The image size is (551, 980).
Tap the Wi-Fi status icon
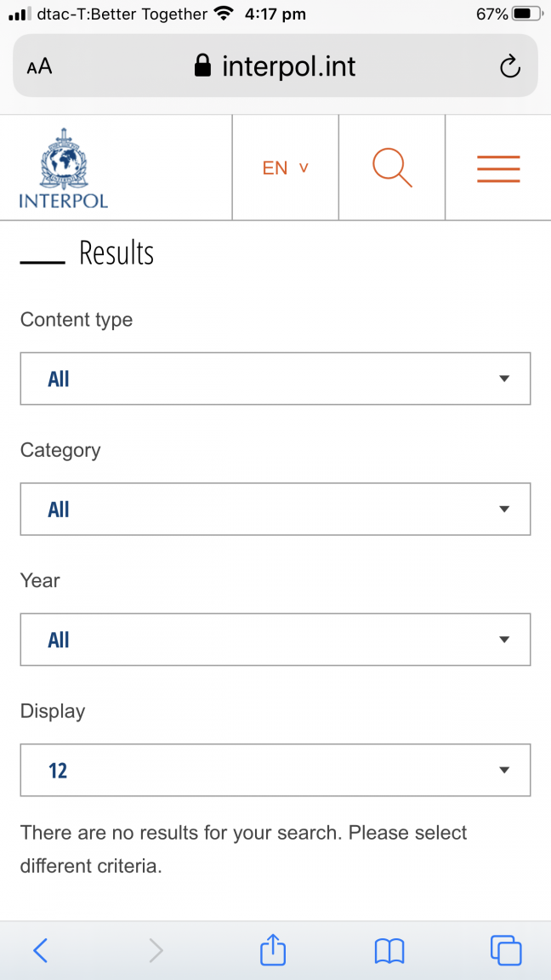click(x=223, y=14)
